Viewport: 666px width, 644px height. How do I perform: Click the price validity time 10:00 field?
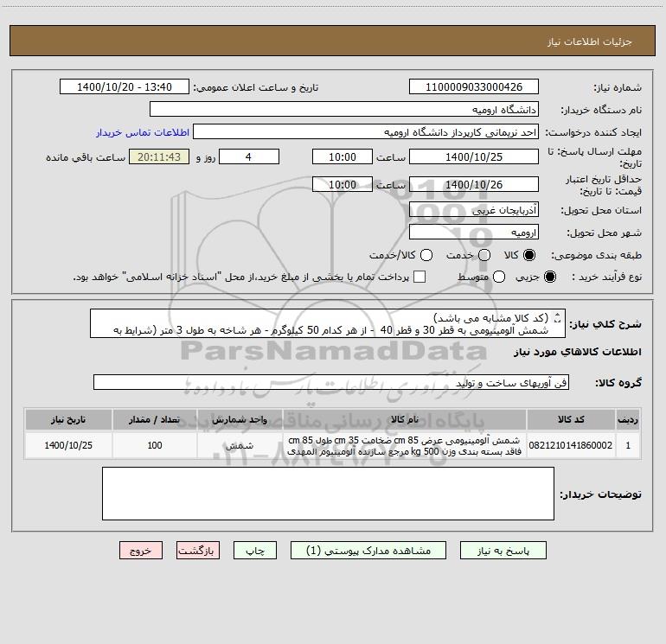(343, 184)
